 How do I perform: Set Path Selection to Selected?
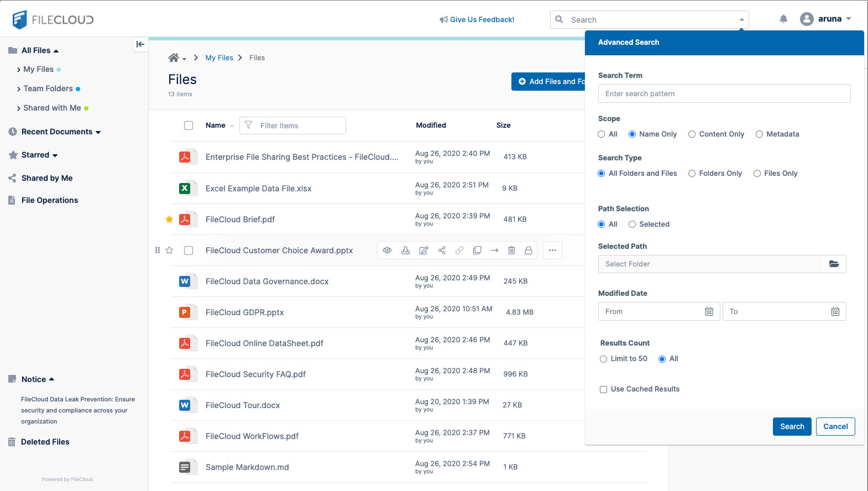(x=632, y=224)
